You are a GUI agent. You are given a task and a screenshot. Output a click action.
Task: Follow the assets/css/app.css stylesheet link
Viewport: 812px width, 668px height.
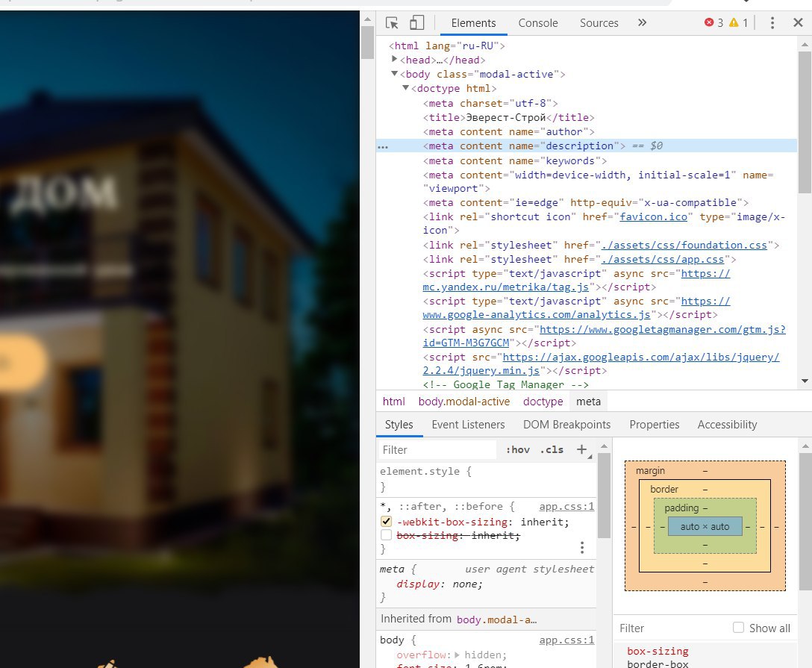click(662, 260)
